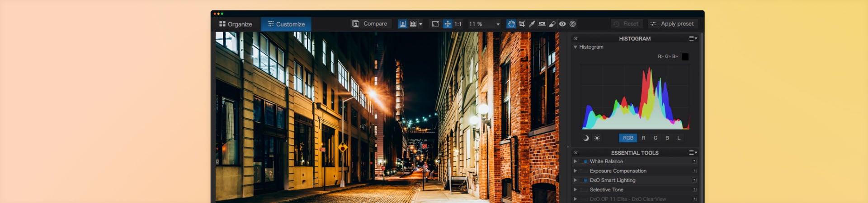Show only the R histogram channel
This screenshot has width=868, height=203.
(643, 138)
